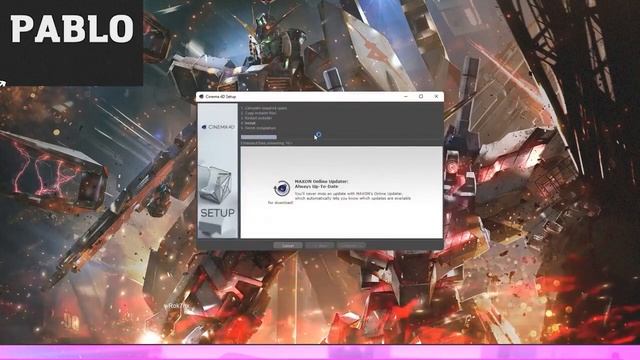Click the SETUP sidebar banner image
The height and width of the screenshot is (360, 640).
(218, 171)
